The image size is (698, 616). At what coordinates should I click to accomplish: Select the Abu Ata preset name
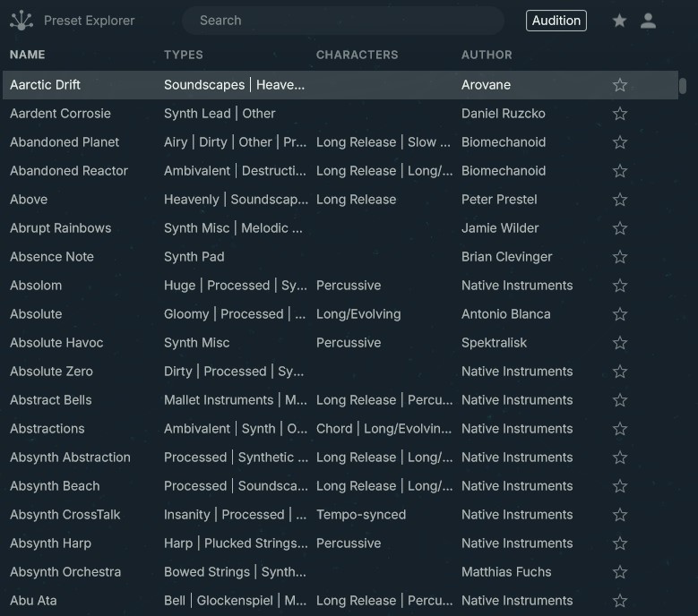pos(33,601)
